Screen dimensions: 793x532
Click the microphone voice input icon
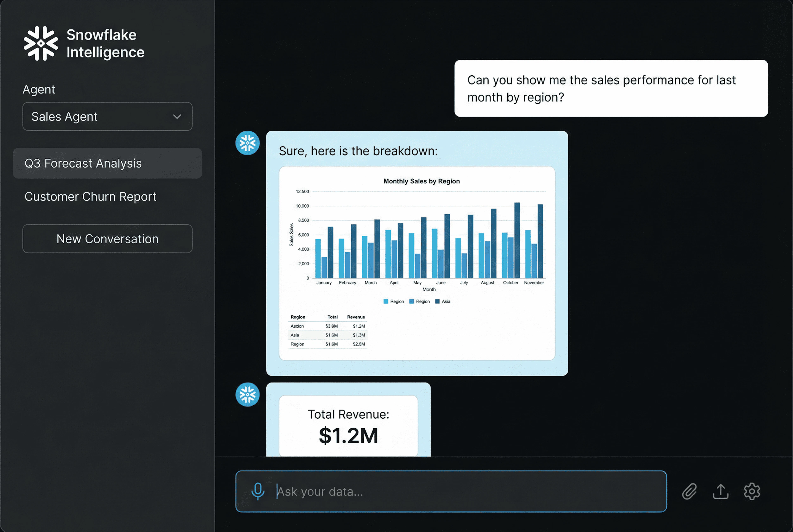pos(258,491)
